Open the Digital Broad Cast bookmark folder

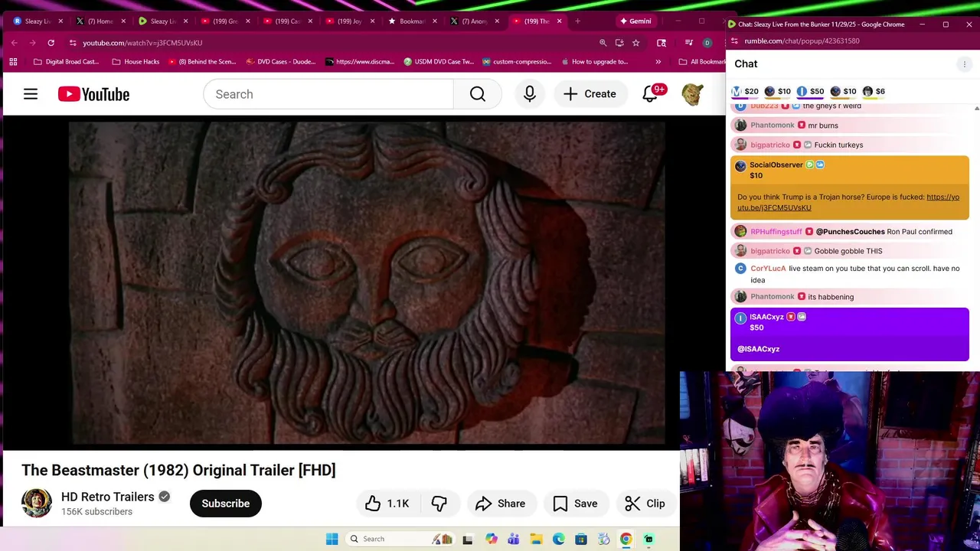pos(66,61)
